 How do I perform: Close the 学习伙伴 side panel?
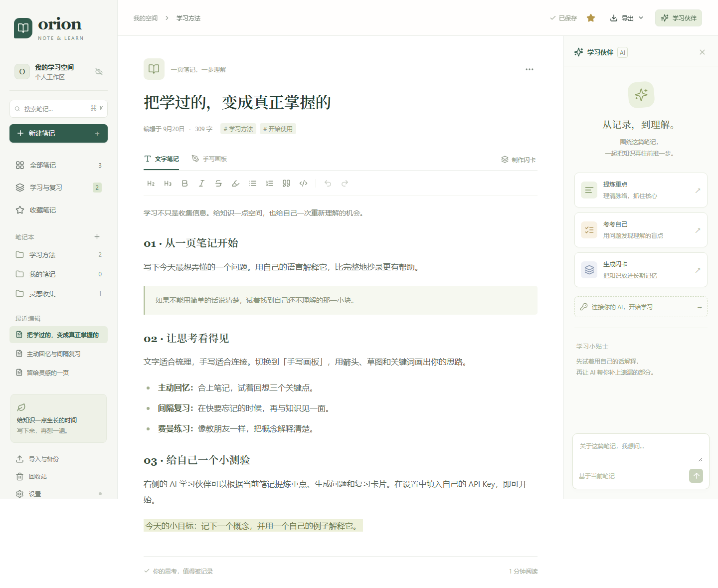(702, 52)
